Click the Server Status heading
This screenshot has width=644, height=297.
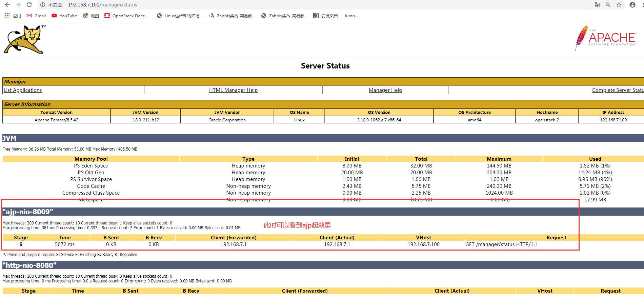click(x=325, y=66)
